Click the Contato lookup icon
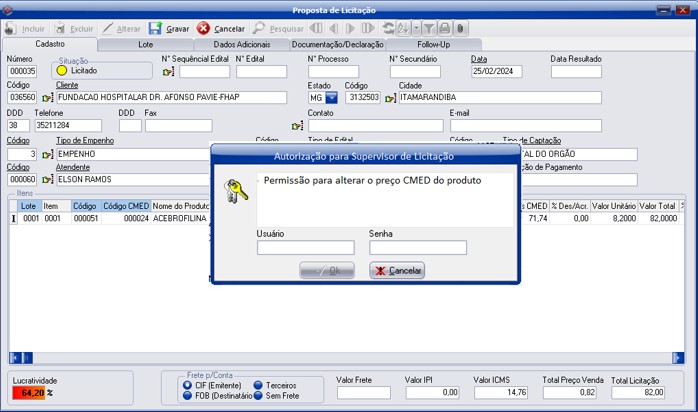 (x=297, y=126)
